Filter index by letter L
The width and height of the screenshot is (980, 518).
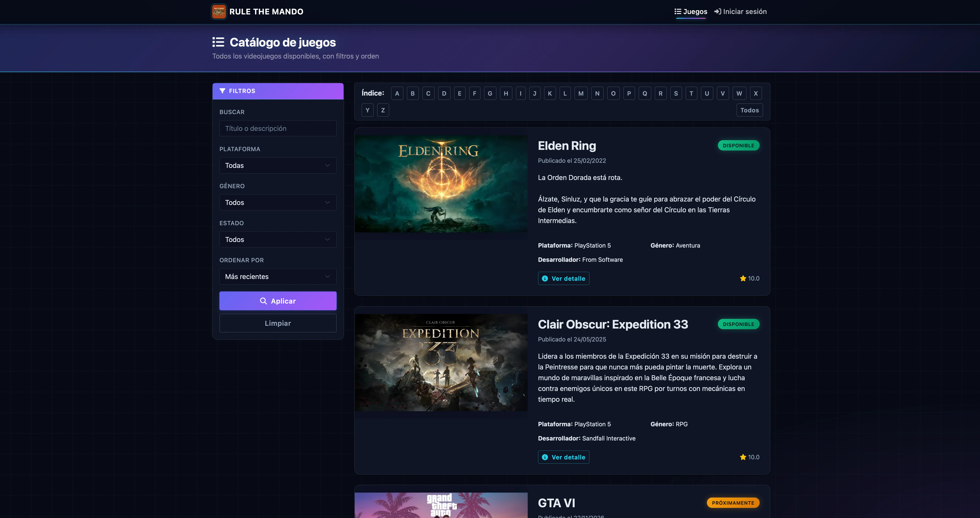pyautogui.click(x=565, y=94)
